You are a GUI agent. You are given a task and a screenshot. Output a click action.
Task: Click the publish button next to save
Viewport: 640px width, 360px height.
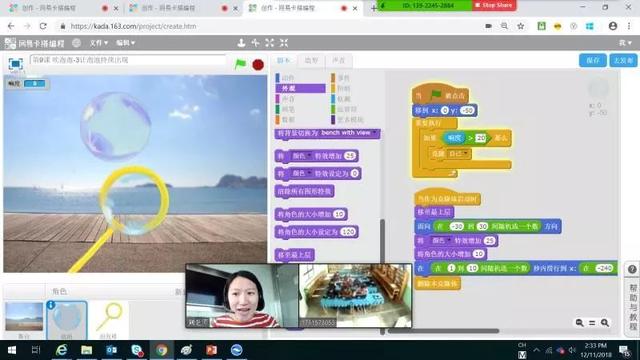tap(623, 60)
